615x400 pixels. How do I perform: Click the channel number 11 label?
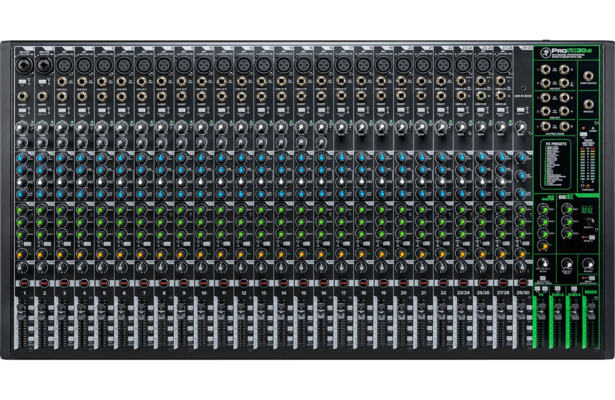(224, 293)
